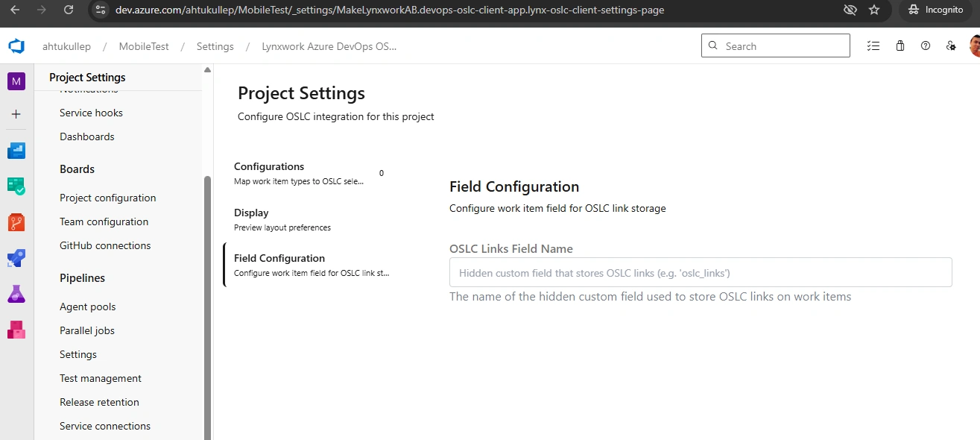This screenshot has height=440, width=980.
Task: Click the sidebar scrollbar thumb
Action: pos(208,307)
